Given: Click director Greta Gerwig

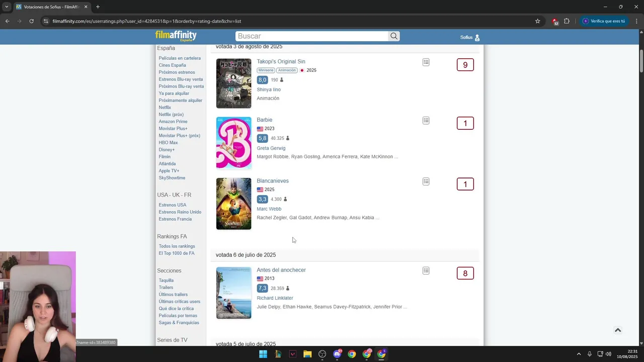Looking at the screenshot, I should click(x=271, y=148).
